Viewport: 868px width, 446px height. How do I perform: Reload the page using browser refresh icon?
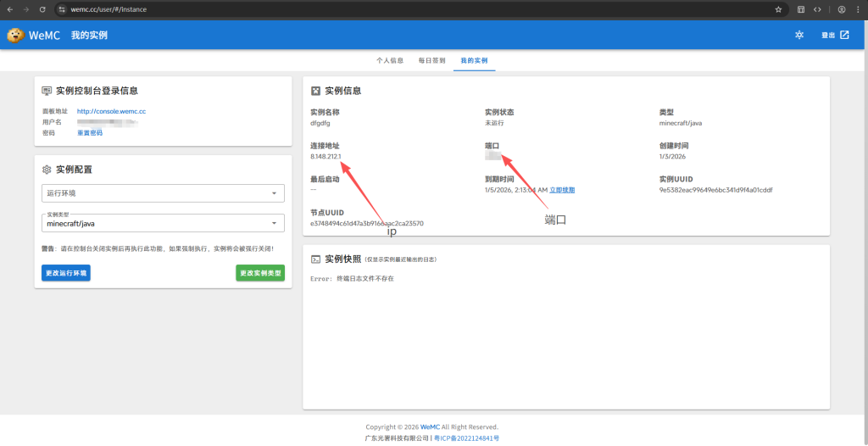pyautogui.click(x=42, y=9)
